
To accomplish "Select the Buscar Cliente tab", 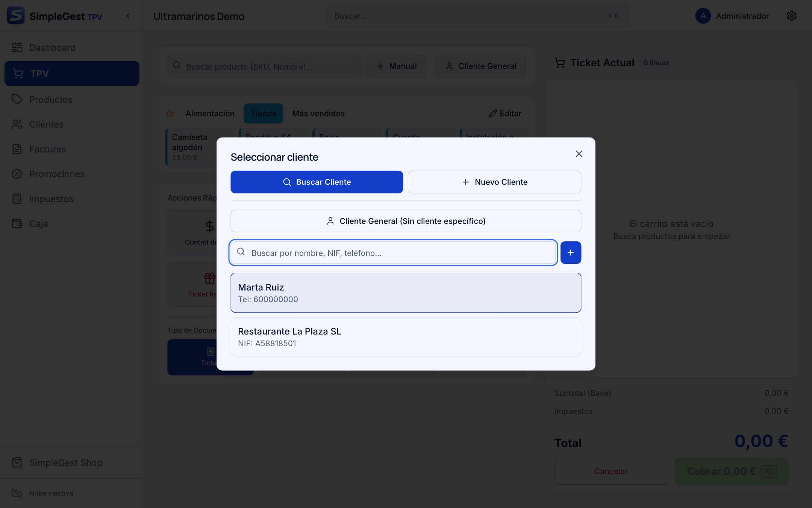I will (317, 182).
